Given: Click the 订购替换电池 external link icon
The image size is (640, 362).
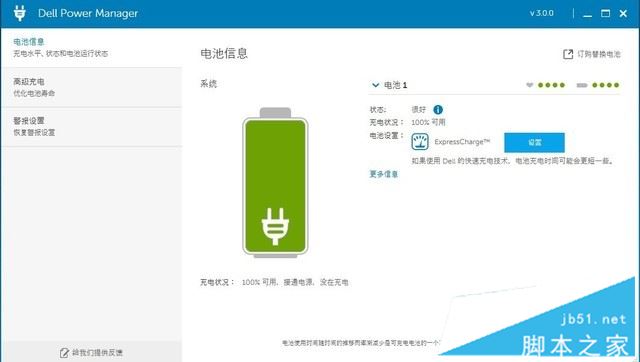Looking at the screenshot, I should pos(568,54).
